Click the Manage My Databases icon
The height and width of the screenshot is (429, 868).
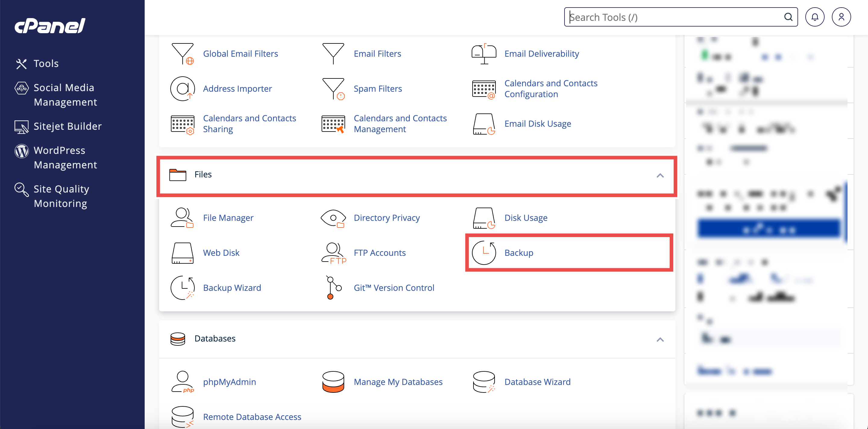click(333, 382)
